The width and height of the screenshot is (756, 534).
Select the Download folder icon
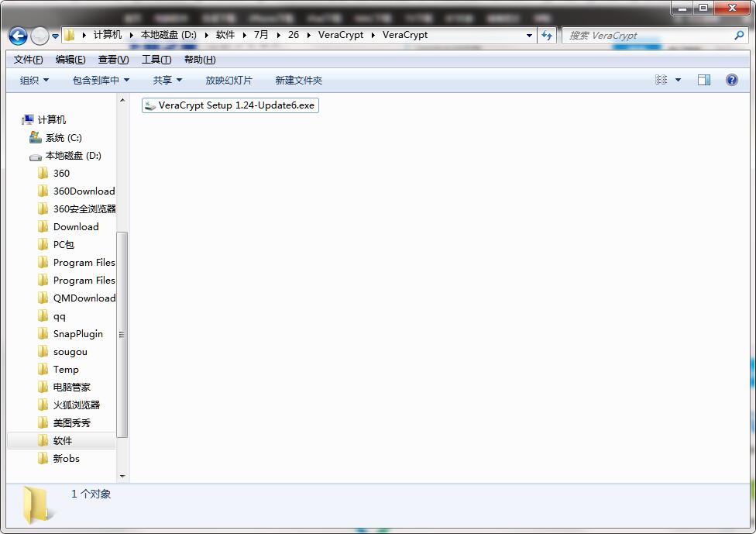tap(43, 227)
